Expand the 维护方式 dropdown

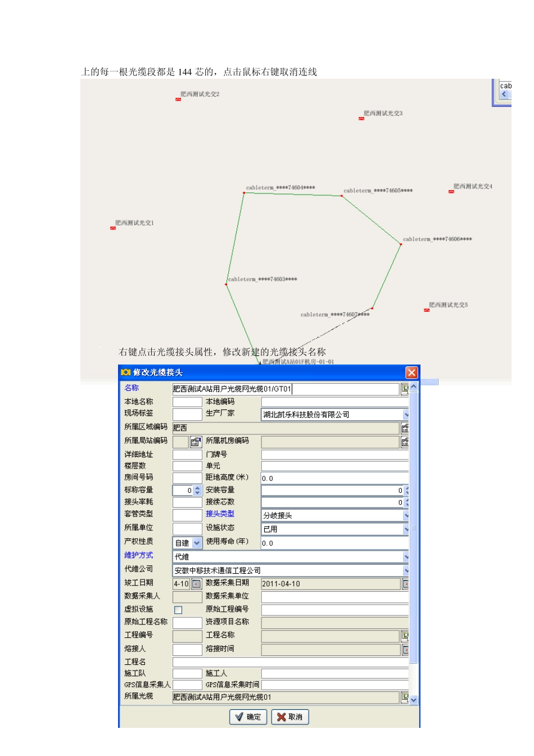[405, 557]
